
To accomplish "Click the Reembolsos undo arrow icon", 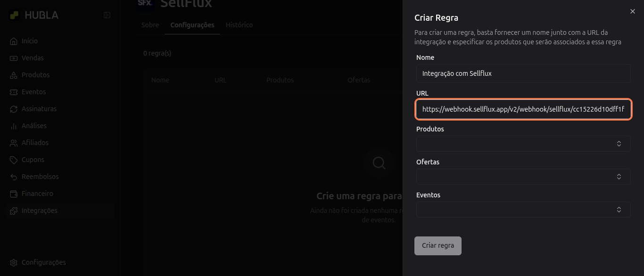I will click(x=14, y=177).
